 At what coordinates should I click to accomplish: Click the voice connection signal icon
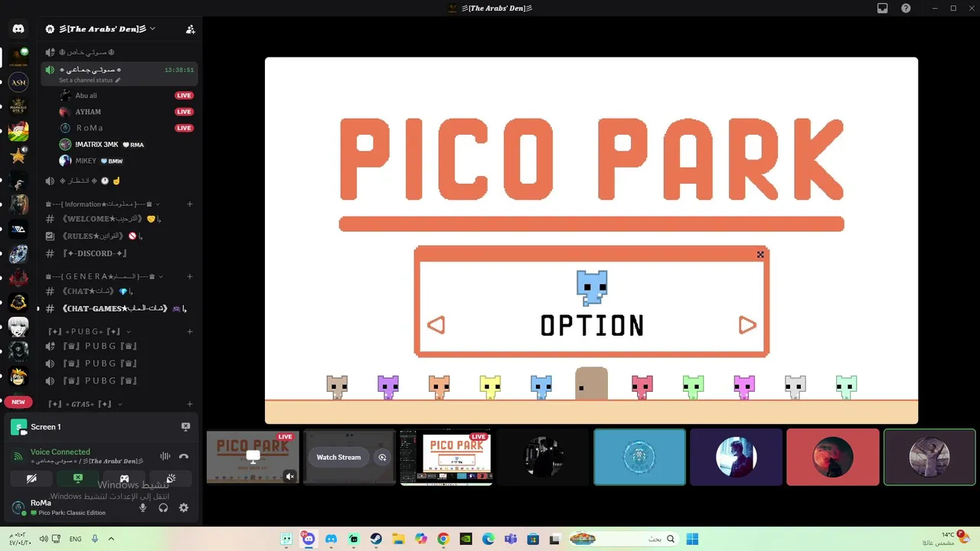coord(18,456)
